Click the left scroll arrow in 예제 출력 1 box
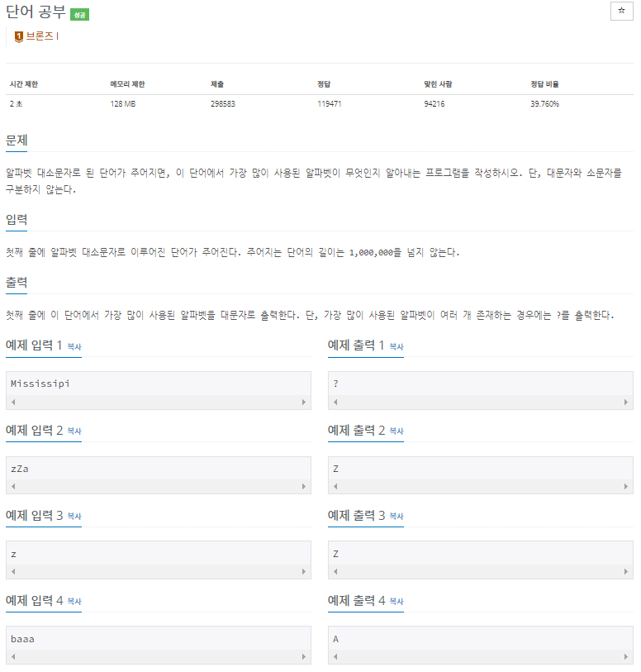Screen dimensions: 641x672 tap(334, 401)
